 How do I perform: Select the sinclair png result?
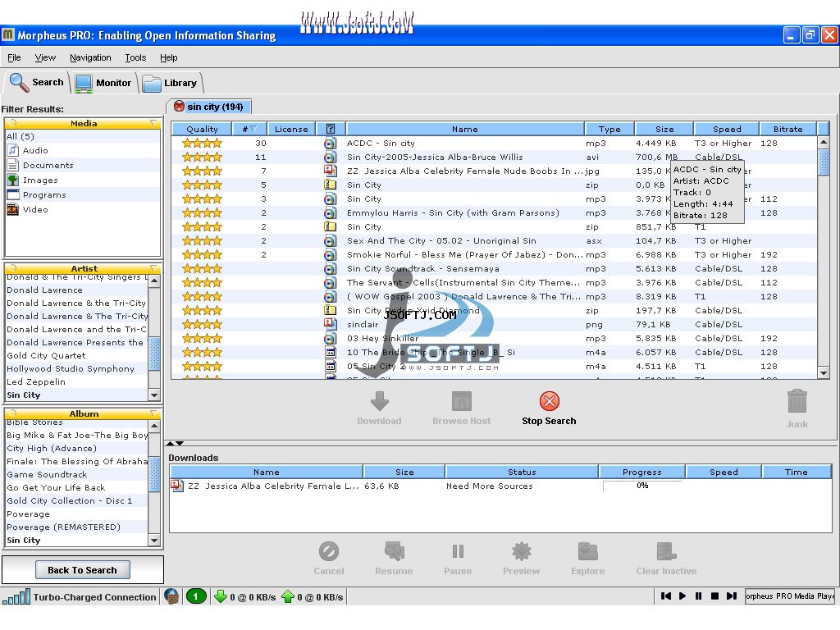494,324
